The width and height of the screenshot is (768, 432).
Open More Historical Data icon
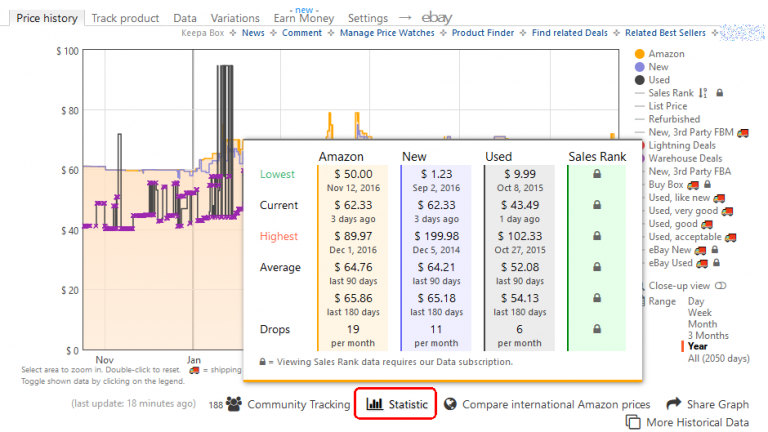tap(632, 423)
